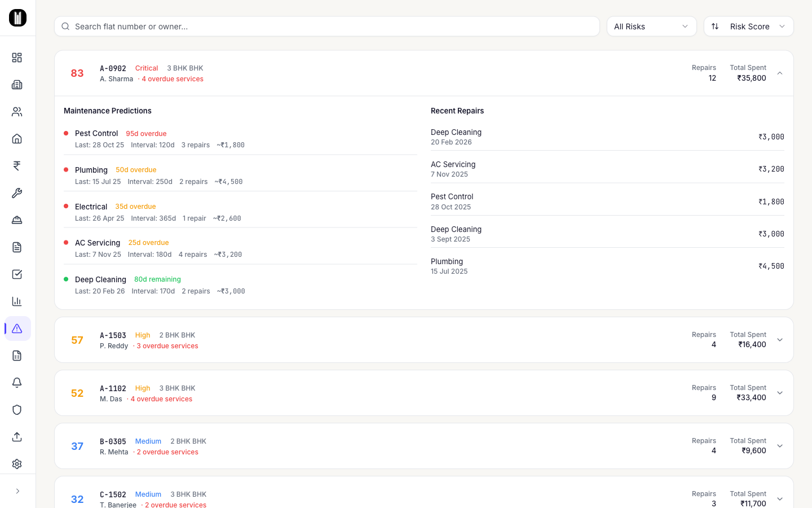Open the All Risks filter dropdown
Image resolution: width=812 pixels, height=508 pixels.
pos(651,27)
